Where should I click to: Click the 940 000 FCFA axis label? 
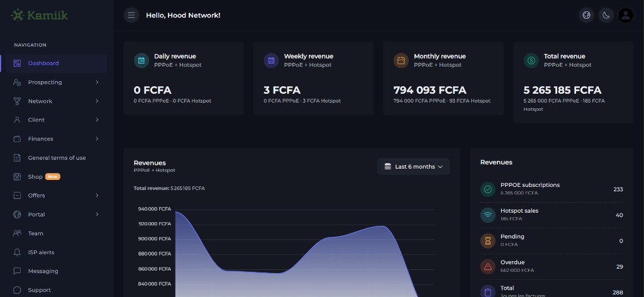tap(155, 209)
